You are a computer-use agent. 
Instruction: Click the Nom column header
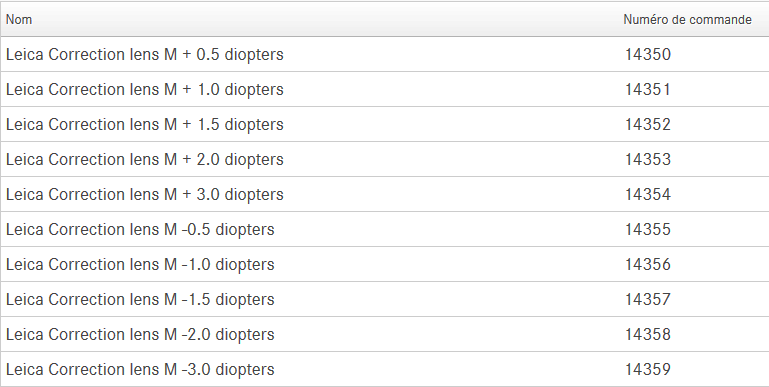click(x=19, y=20)
